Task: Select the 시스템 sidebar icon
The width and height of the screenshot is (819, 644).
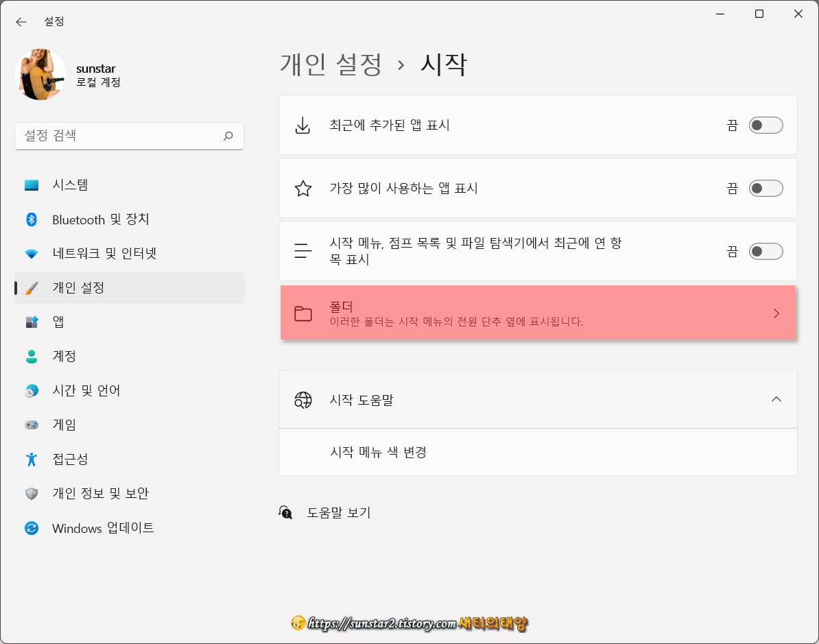Action: [31, 184]
